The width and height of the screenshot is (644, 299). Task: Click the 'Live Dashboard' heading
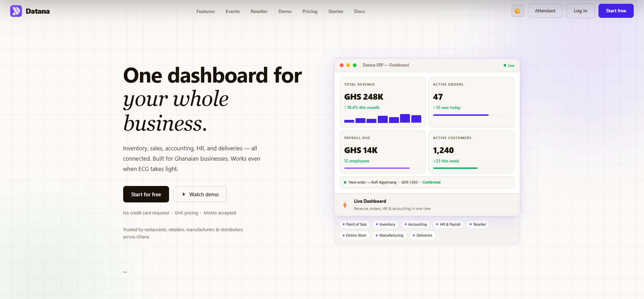(x=370, y=201)
